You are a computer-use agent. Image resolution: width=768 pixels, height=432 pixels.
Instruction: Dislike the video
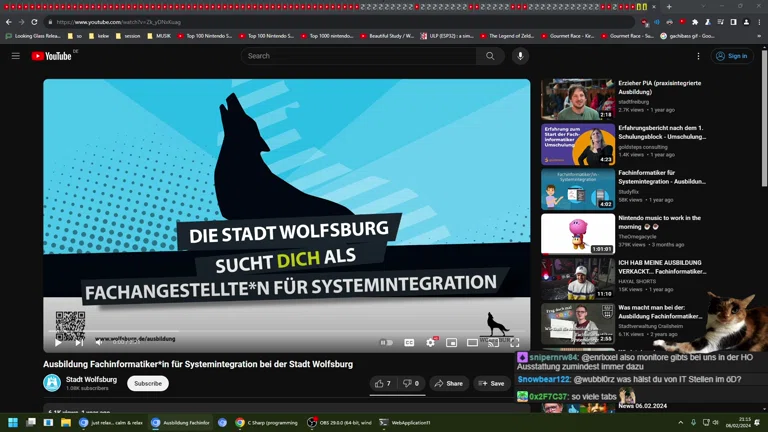411,384
